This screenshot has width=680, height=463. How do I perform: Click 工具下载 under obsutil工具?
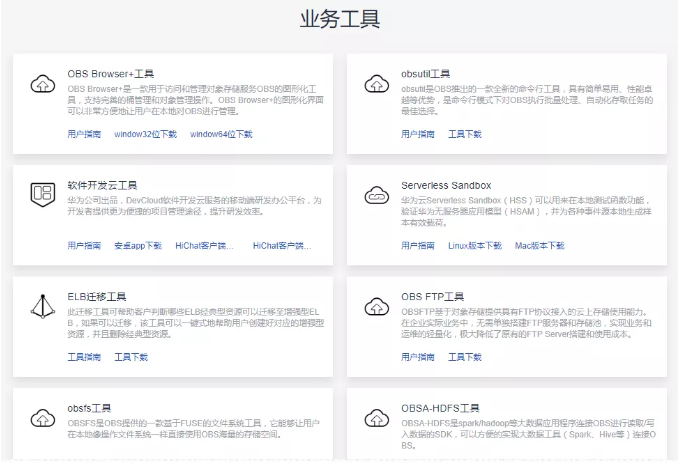coord(465,134)
